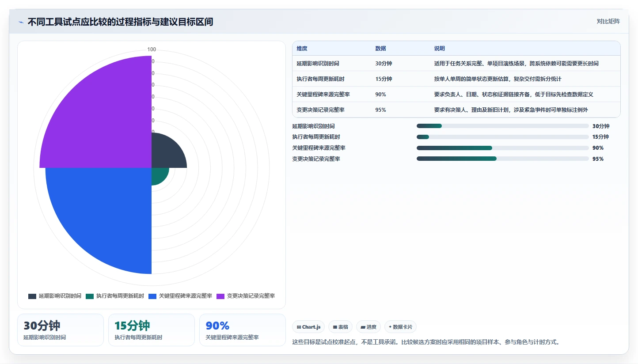The height and width of the screenshot is (364, 638).
Task: Open the 15分钟 data card
Action: 152,330
